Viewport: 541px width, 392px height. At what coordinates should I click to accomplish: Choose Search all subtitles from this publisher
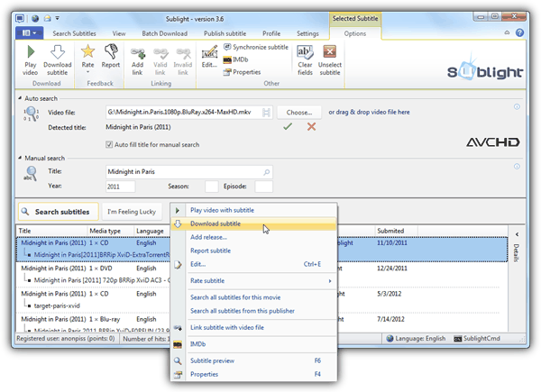pos(254,311)
